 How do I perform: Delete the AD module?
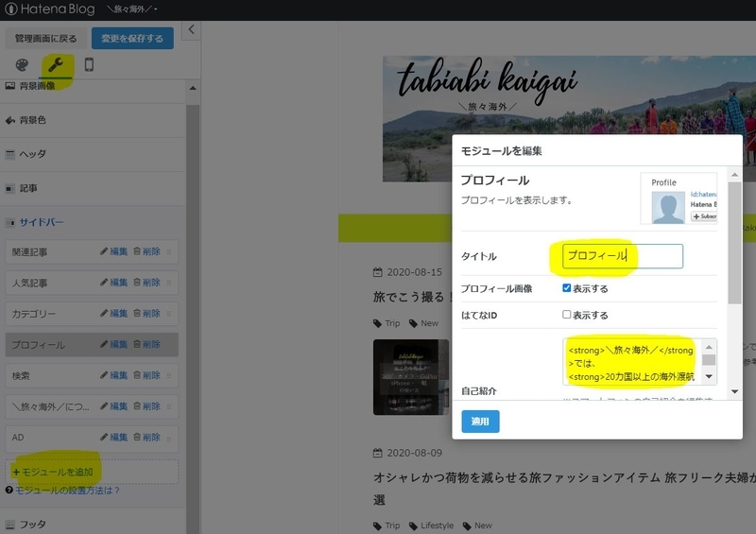(146, 437)
